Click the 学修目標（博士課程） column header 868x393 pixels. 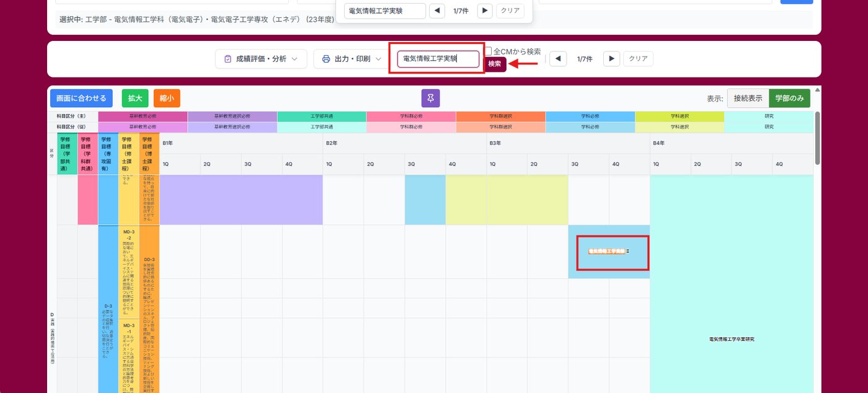149,154
